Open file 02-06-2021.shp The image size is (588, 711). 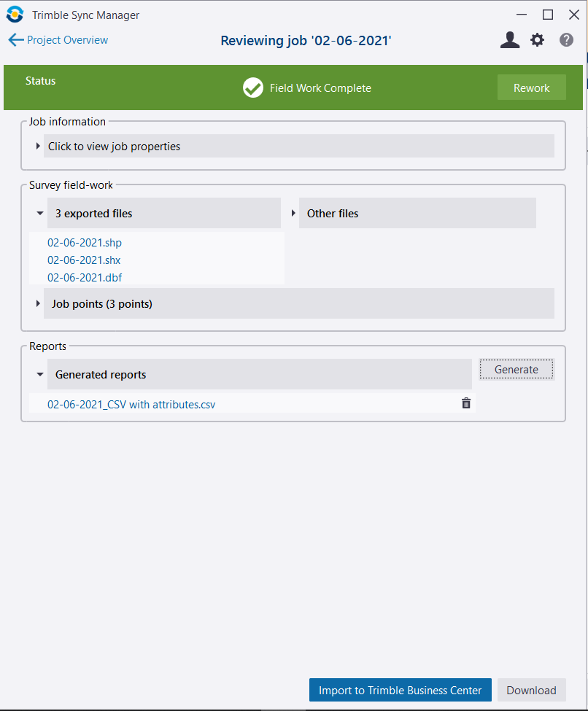point(85,243)
